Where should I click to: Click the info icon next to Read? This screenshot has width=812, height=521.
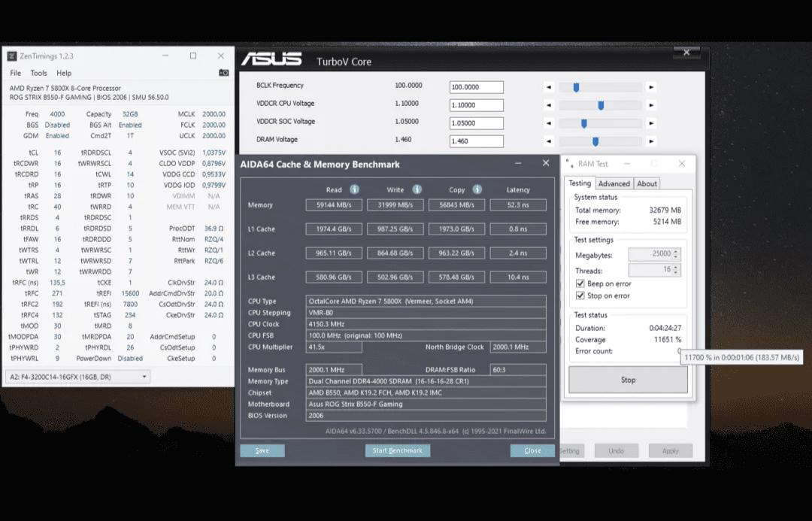[354, 189]
